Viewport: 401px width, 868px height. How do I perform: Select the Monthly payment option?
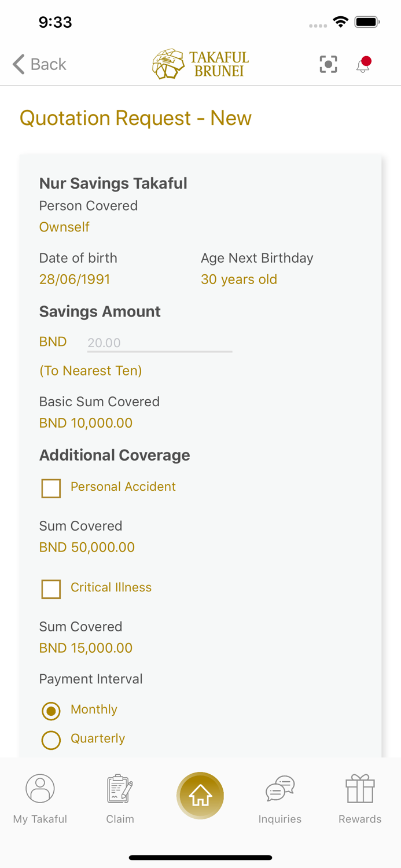[x=51, y=711]
